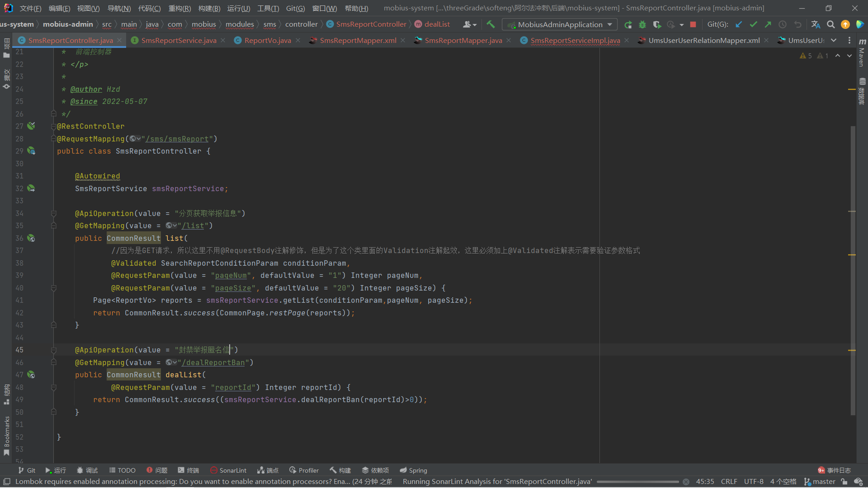Click Spring bean gutter icon on line 27
This screenshot has height=488, width=868.
tap(31, 126)
